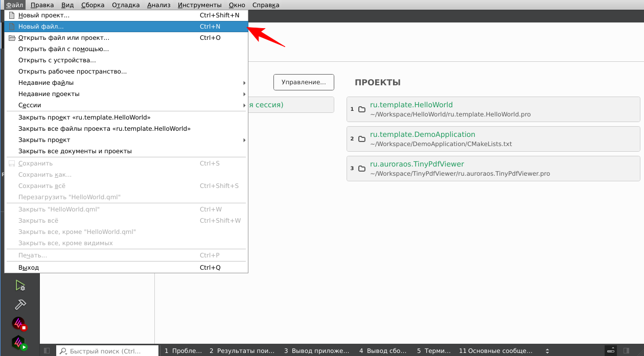Toggle the left sidebar visibility

click(47, 351)
